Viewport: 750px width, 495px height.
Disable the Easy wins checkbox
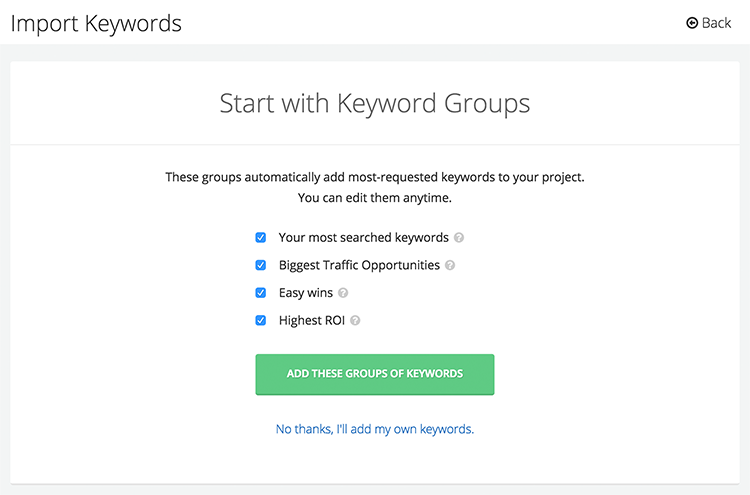(261, 293)
